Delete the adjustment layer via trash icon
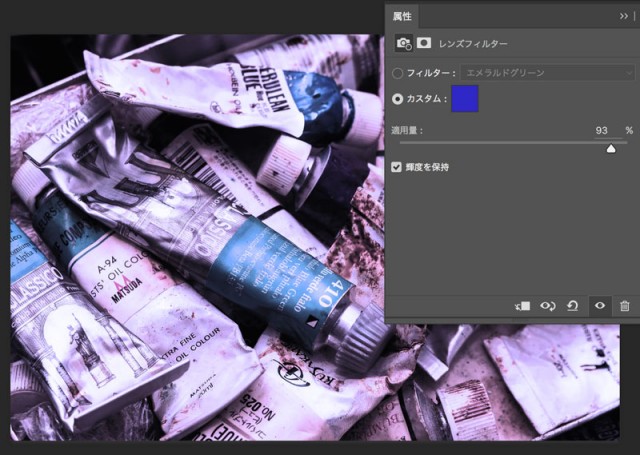Image resolution: width=640 pixels, height=455 pixels. (x=624, y=306)
